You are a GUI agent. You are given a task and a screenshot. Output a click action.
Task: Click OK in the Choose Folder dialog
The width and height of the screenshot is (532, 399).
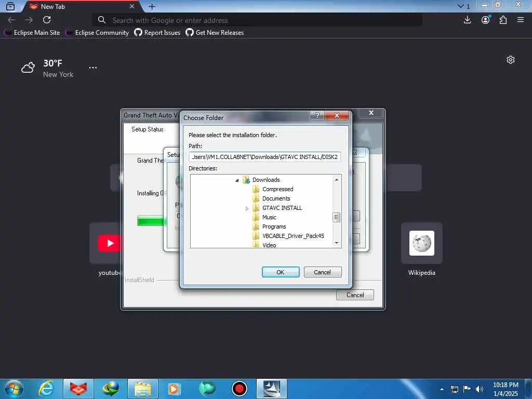[x=280, y=272]
